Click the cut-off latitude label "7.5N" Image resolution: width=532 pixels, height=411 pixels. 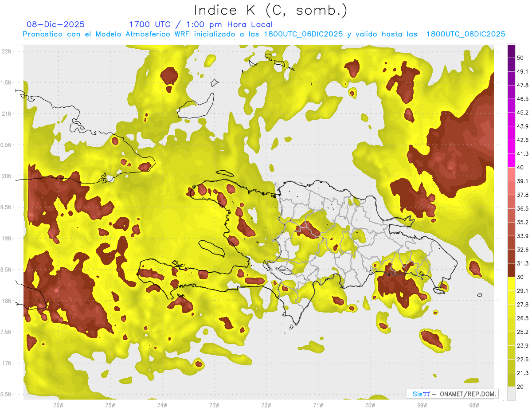tap(7, 332)
